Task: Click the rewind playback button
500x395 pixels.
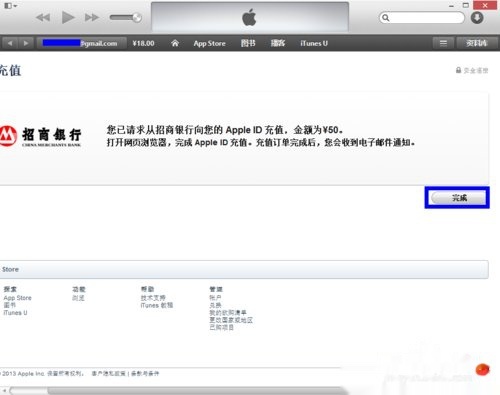Action: click(x=43, y=17)
